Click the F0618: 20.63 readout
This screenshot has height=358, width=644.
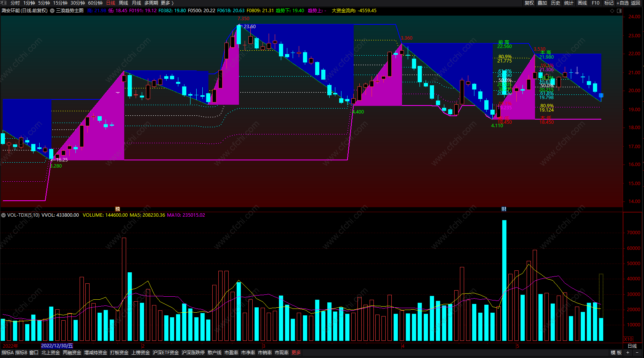pos(231,11)
